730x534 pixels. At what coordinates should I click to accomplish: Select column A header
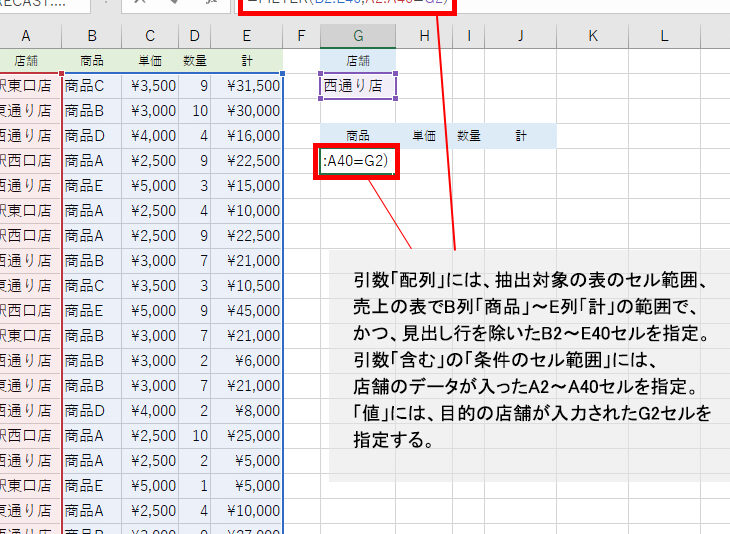(x=30, y=36)
